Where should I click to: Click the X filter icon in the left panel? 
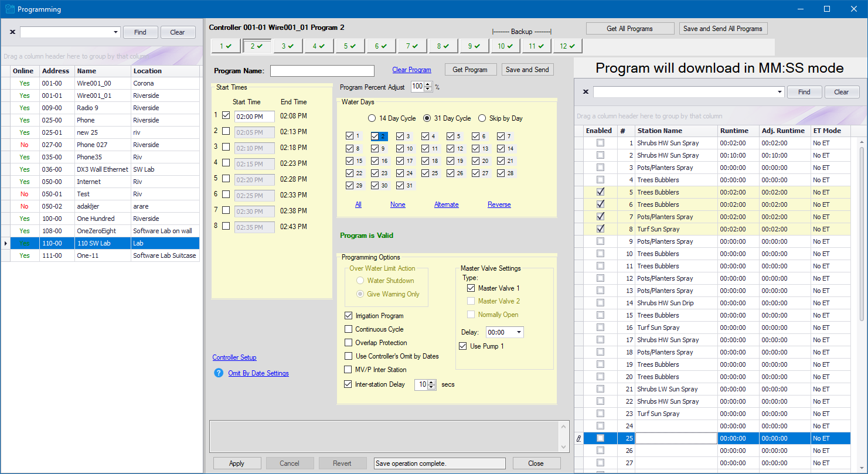[12, 32]
